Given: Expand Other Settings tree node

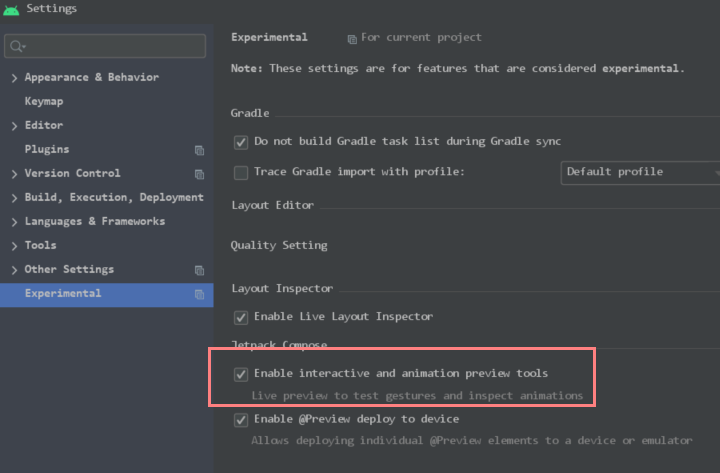Looking at the screenshot, I should (14, 270).
